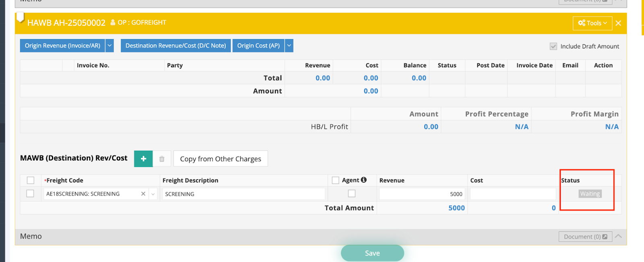Click the green plus add-row icon
The height and width of the screenshot is (262, 644).
coord(143,159)
